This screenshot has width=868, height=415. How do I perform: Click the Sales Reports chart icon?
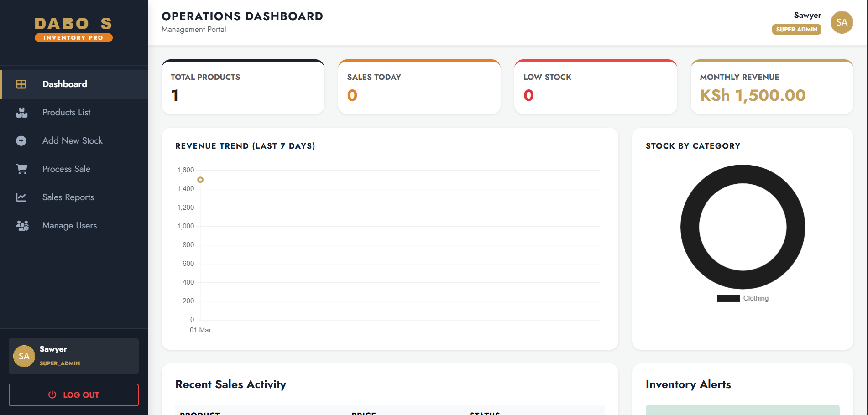pyautogui.click(x=21, y=197)
